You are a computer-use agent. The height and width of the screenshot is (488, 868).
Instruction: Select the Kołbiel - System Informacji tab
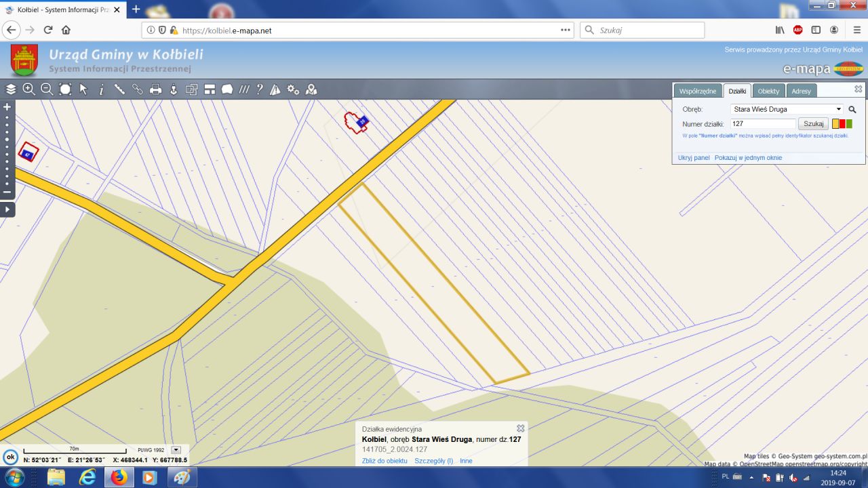coord(63,10)
